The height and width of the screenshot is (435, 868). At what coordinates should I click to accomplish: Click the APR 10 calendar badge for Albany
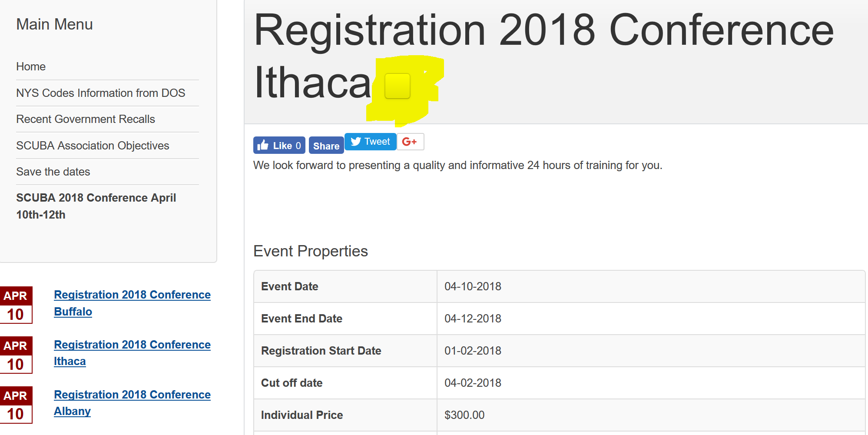coord(16,405)
